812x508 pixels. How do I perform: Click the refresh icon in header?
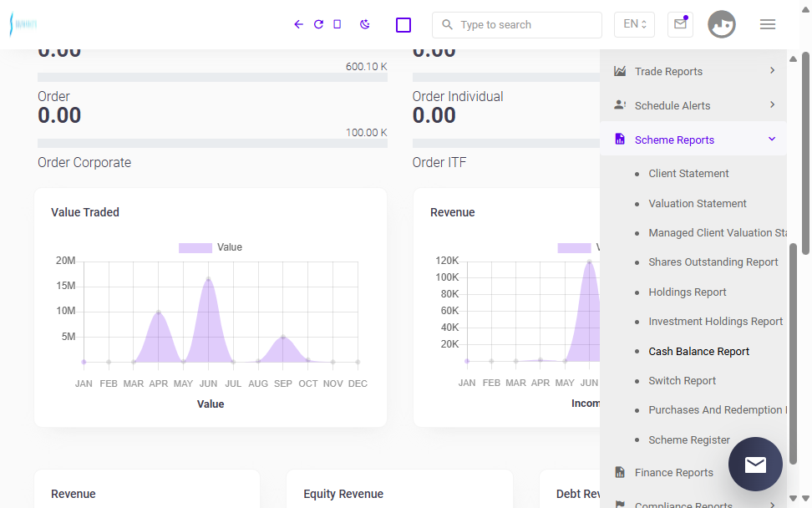pos(318,24)
